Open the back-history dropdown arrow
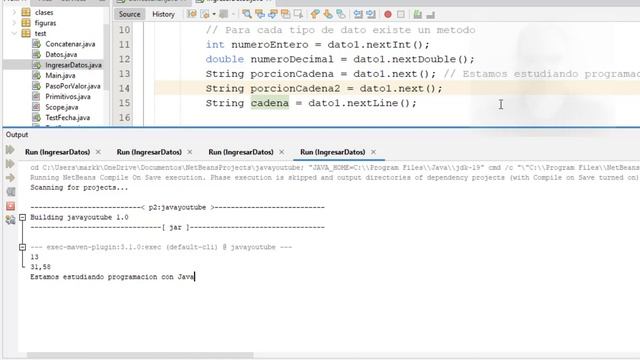Viewport: 640px width, 360px height. coord(214,14)
